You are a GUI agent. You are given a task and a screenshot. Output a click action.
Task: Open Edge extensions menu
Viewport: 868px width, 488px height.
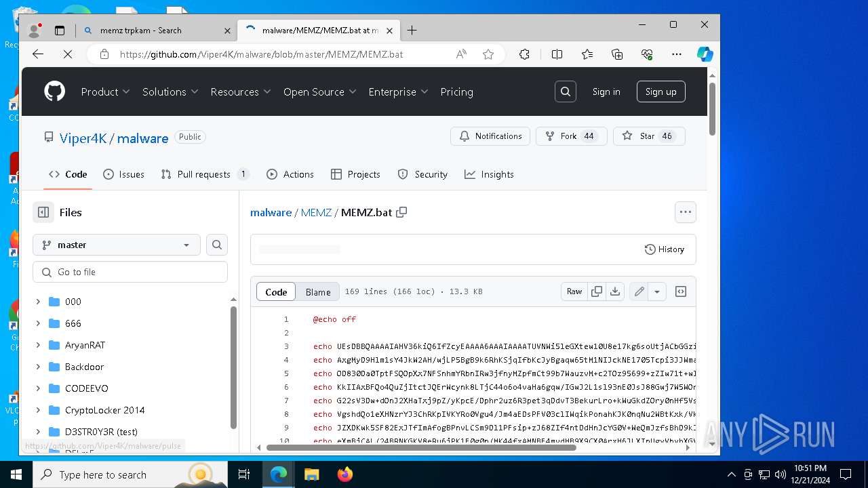[524, 54]
